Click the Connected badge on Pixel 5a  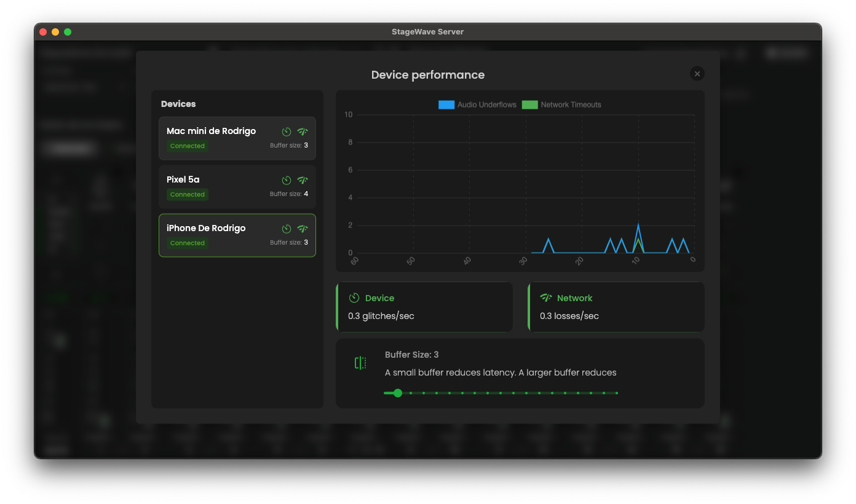(x=187, y=194)
